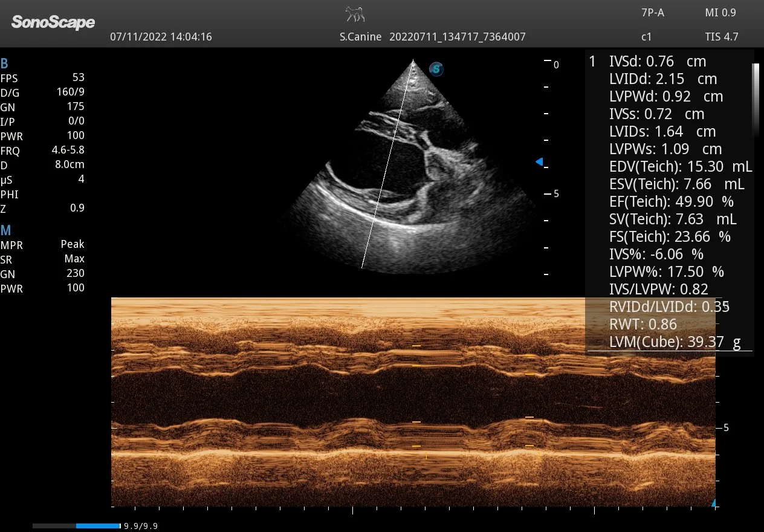764x532 pixels.
Task: Click the TIS 4.7 indicator
Action: coord(722,37)
